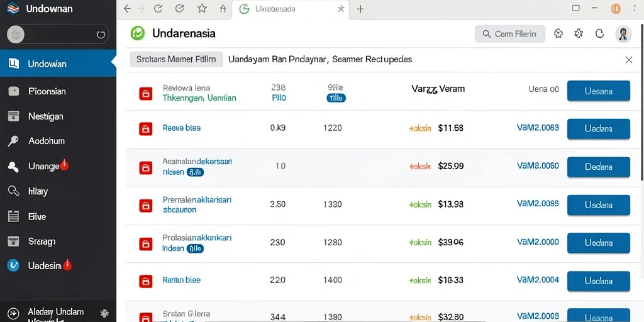Image resolution: width=644 pixels, height=322 pixels.
Task: Click the browser back arrow
Action: click(127, 9)
